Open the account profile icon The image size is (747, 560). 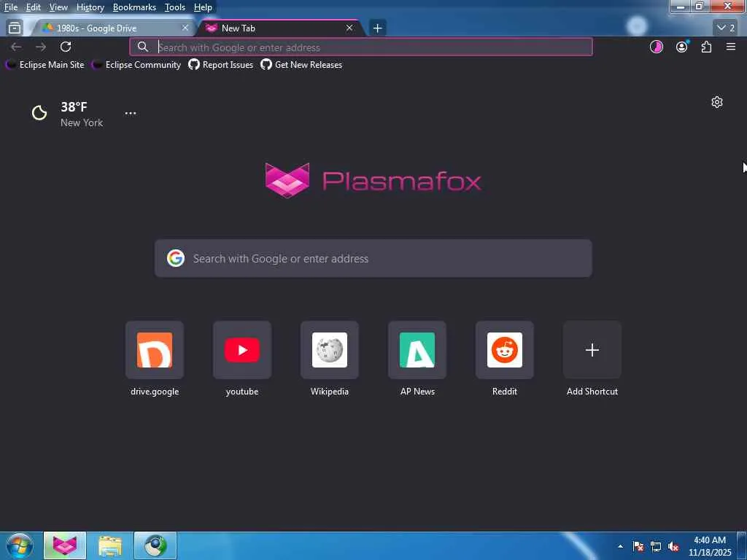682,47
